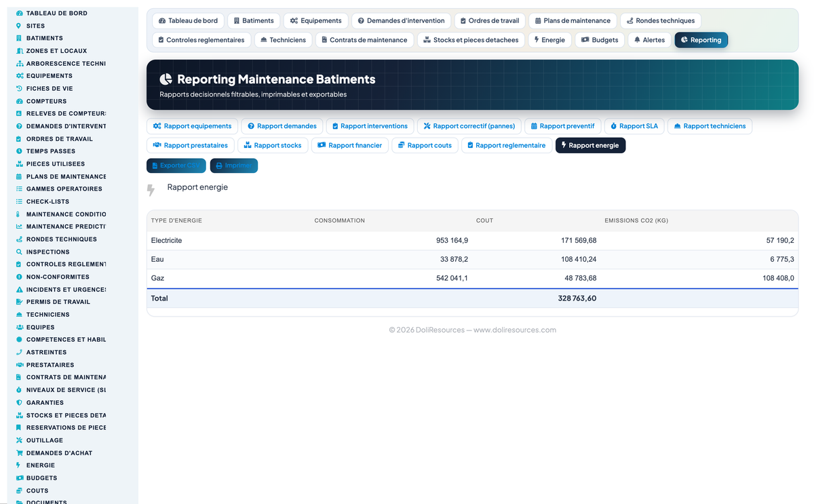Click the Outillage tools icon
Viewport: 814px width, 504px height.
point(19,440)
